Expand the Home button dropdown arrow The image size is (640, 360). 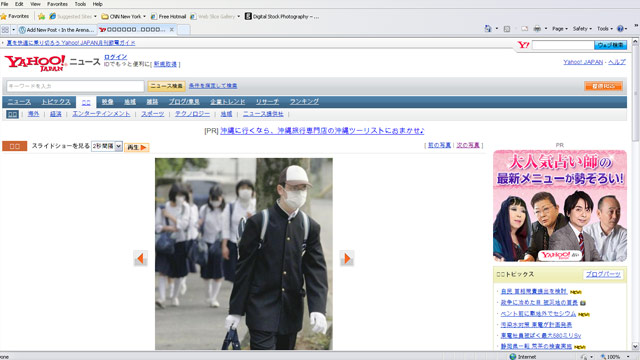pos(497,29)
